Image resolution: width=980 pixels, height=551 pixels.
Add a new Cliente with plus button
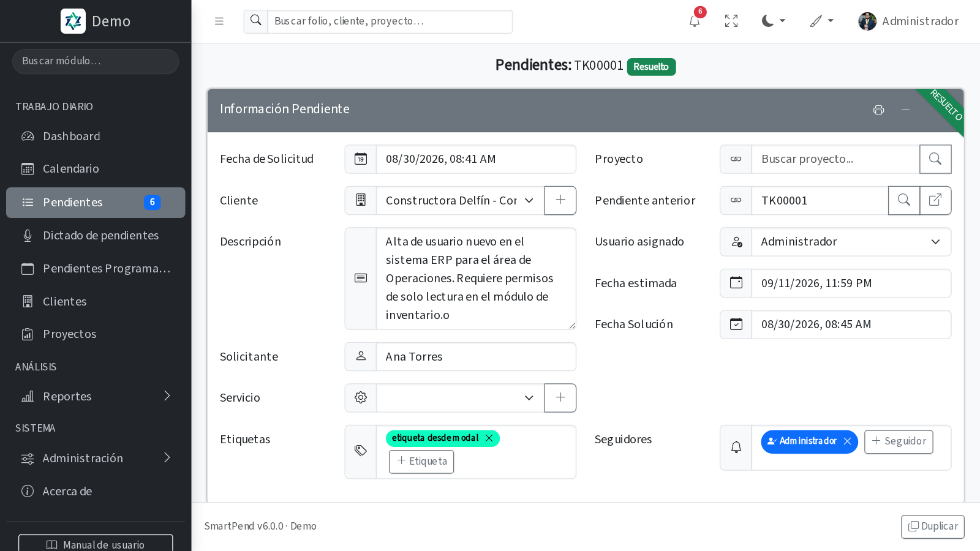(560, 200)
